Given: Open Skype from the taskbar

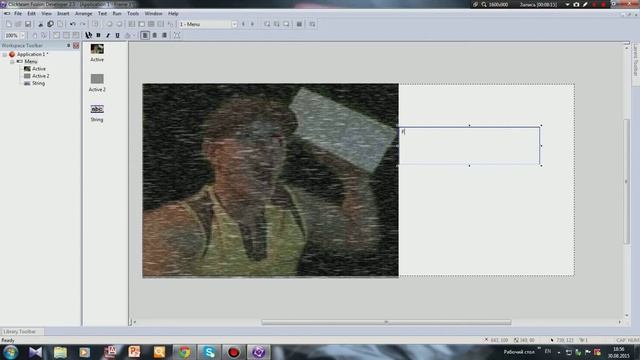Looking at the screenshot, I should tap(209, 352).
